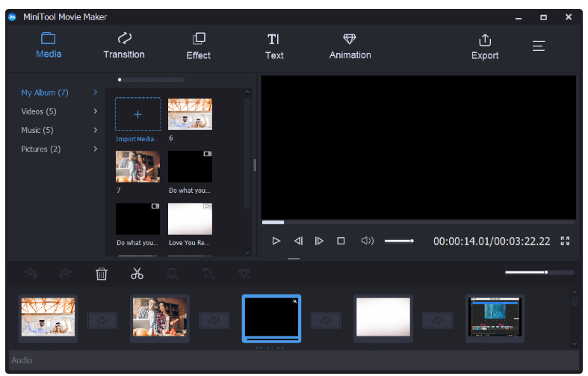The width and height of the screenshot is (588, 376).
Task: Select the couple cooking timeline clip
Action: (160, 318)
